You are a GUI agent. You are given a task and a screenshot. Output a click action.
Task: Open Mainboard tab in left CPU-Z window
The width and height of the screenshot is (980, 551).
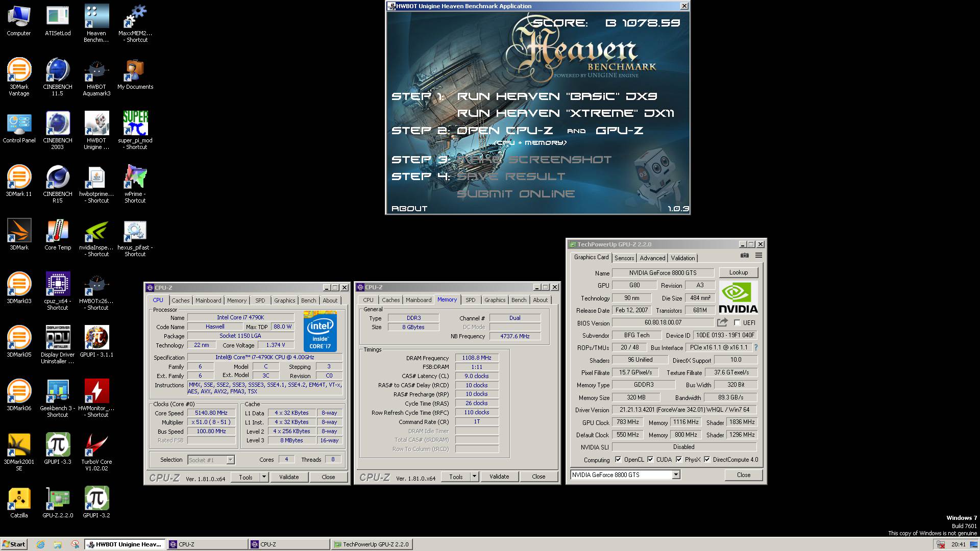pos(208,300)
